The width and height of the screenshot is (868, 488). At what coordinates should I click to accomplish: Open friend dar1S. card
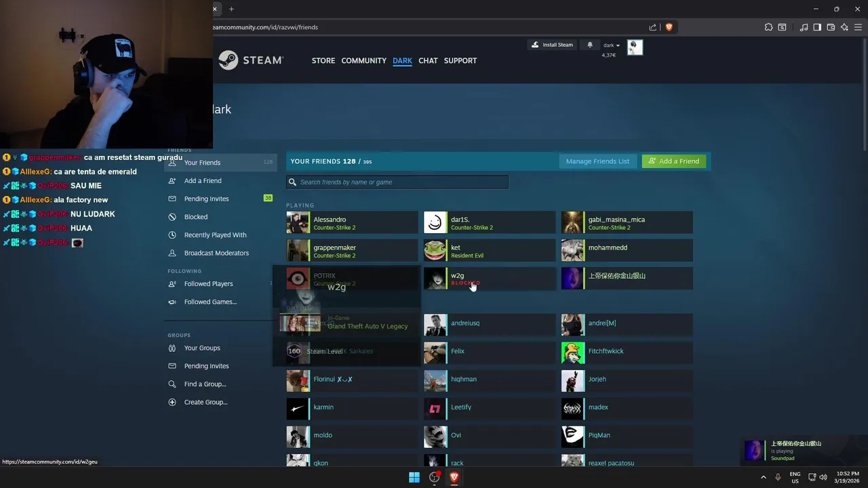pyautogui.click(x=490, y=222)
